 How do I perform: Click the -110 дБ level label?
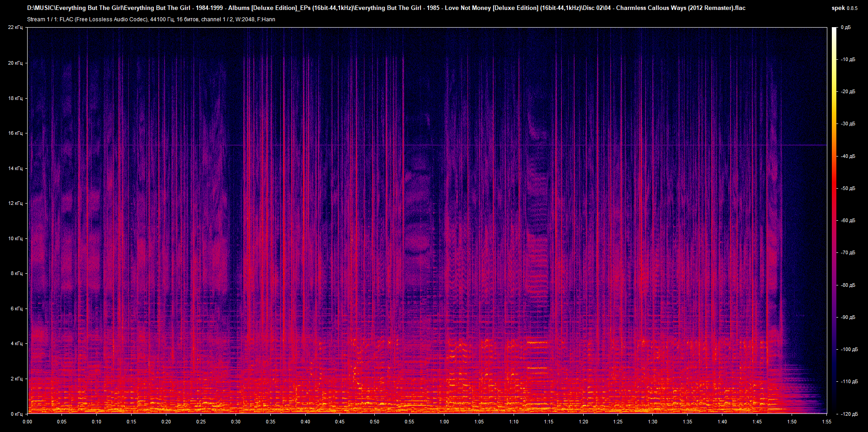(849, 382)
